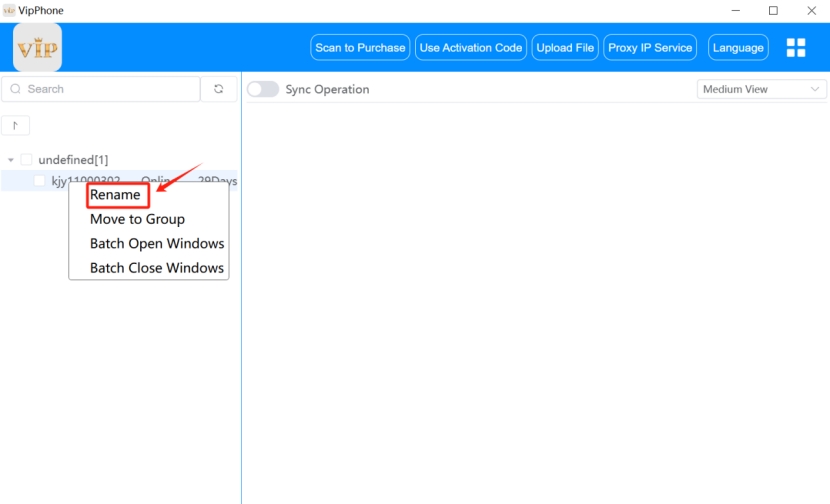
Task: Click the Scan to Purchase button
Action: click(360, 48)
